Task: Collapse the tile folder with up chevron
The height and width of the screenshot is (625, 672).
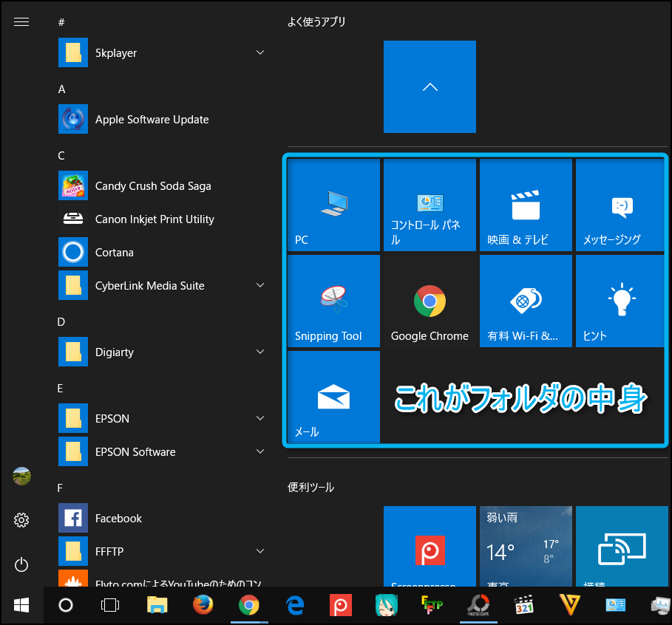Action: point(430,86)
